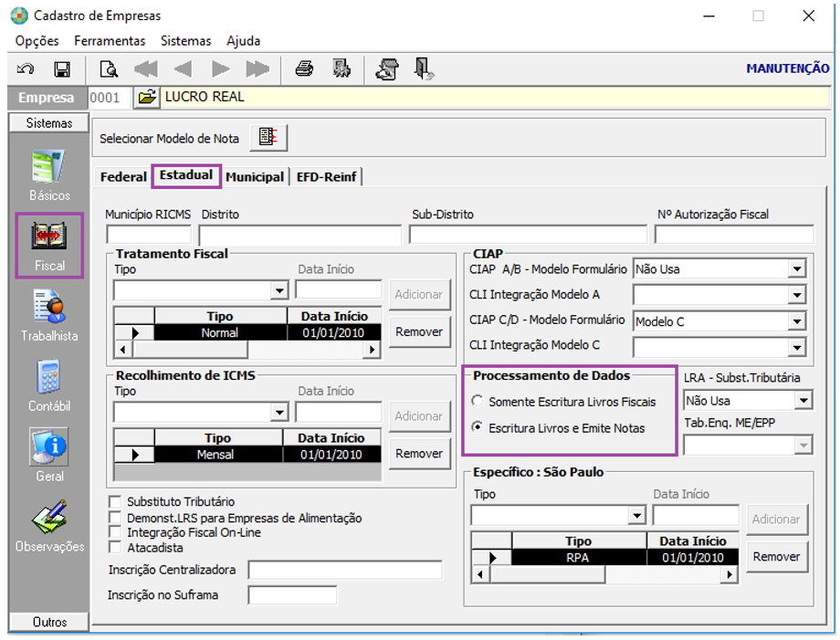Open LRA Subst.Tributária dropdown

click(803, 400)
